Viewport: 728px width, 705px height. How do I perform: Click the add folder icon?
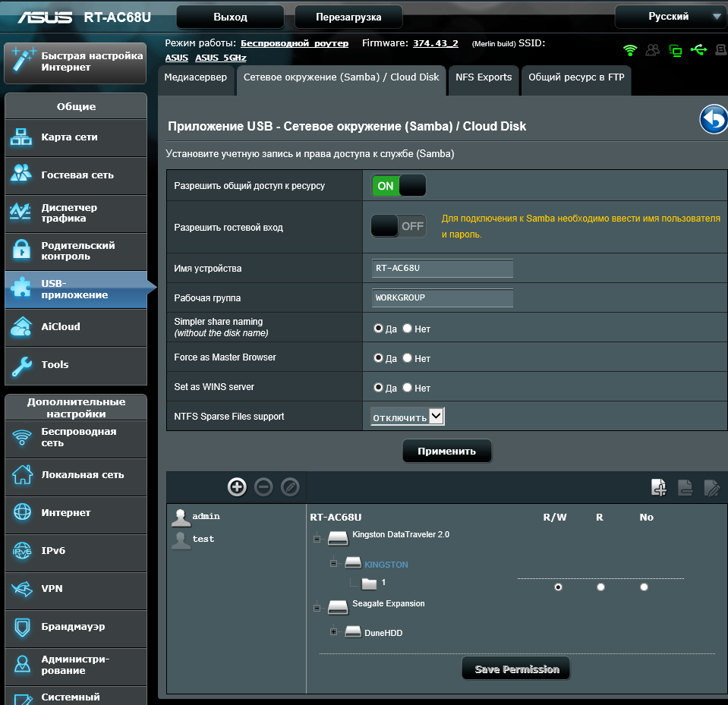(x=659, y=487)
